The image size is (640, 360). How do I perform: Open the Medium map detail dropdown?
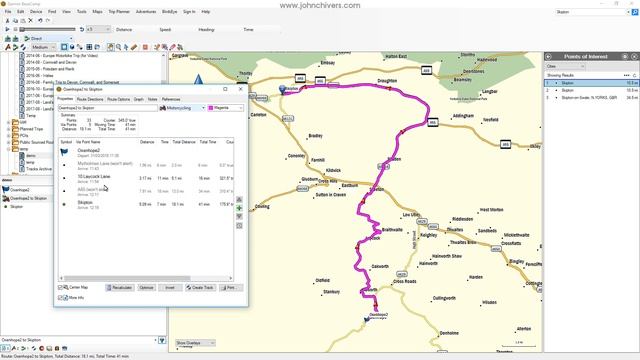click(43, 47)
